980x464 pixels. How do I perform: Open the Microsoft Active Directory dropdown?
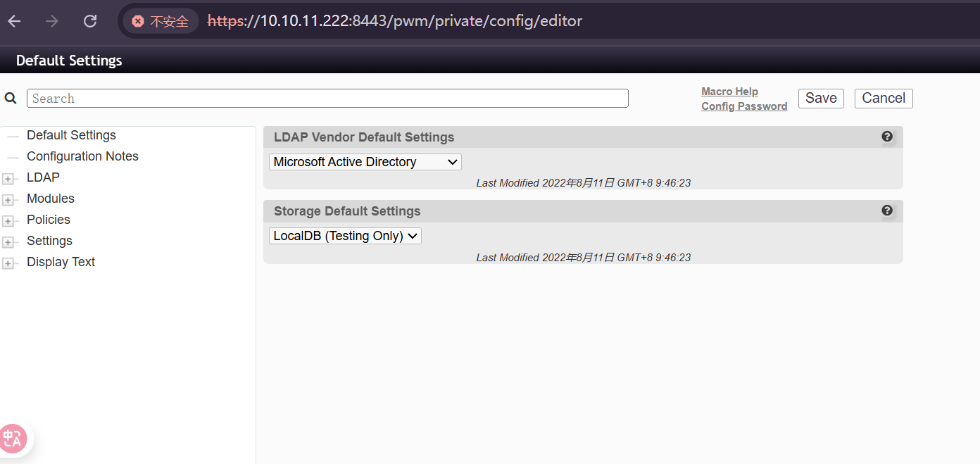[365, 162]
